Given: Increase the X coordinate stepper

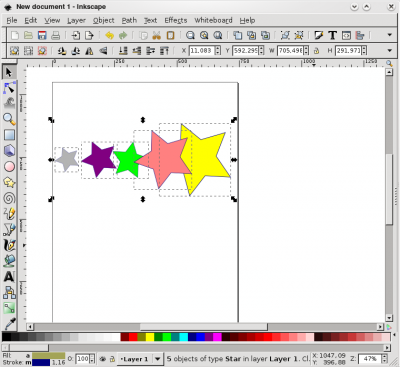Looking at the screenshot, I should coord(218,48).
